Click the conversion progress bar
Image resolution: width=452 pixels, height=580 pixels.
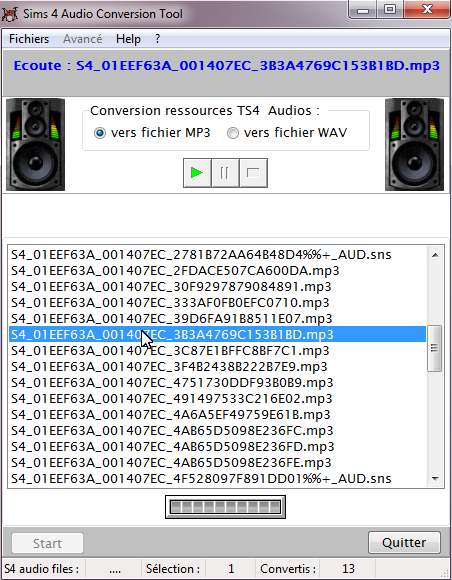click(225, 507)
